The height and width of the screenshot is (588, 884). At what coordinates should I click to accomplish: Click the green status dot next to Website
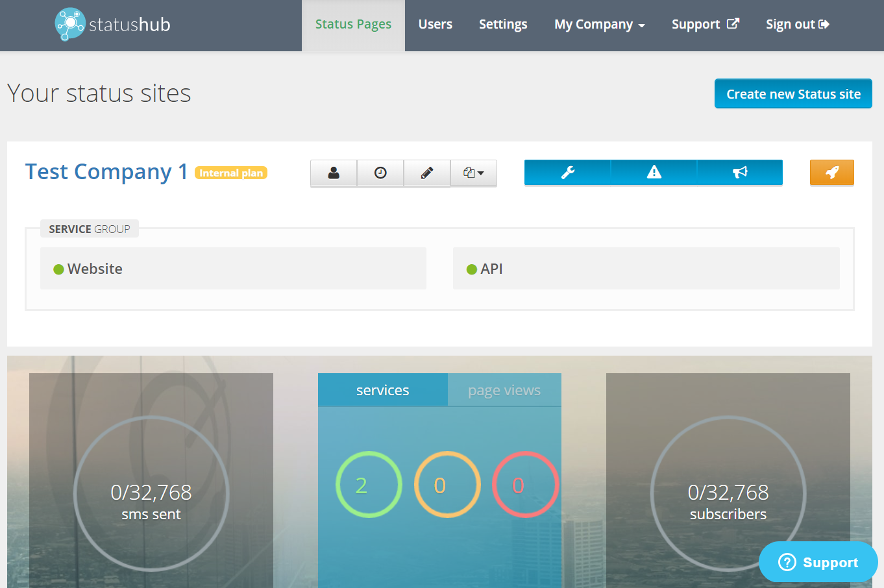coord(58,269)
